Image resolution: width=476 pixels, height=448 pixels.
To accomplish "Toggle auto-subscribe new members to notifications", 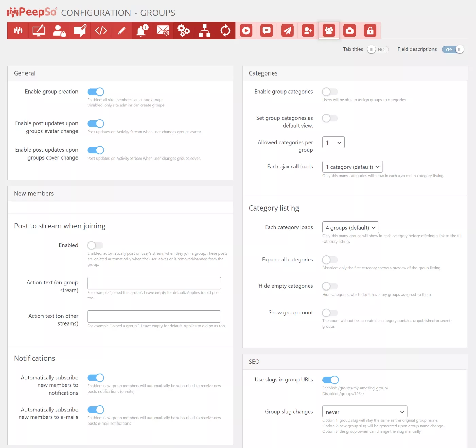I will point(96,378).
